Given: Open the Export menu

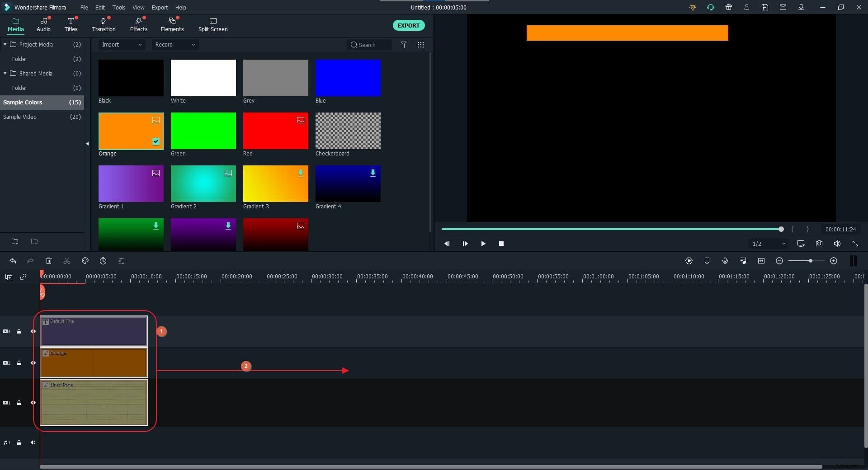Looking at the screenshot, I should (160, 7).
